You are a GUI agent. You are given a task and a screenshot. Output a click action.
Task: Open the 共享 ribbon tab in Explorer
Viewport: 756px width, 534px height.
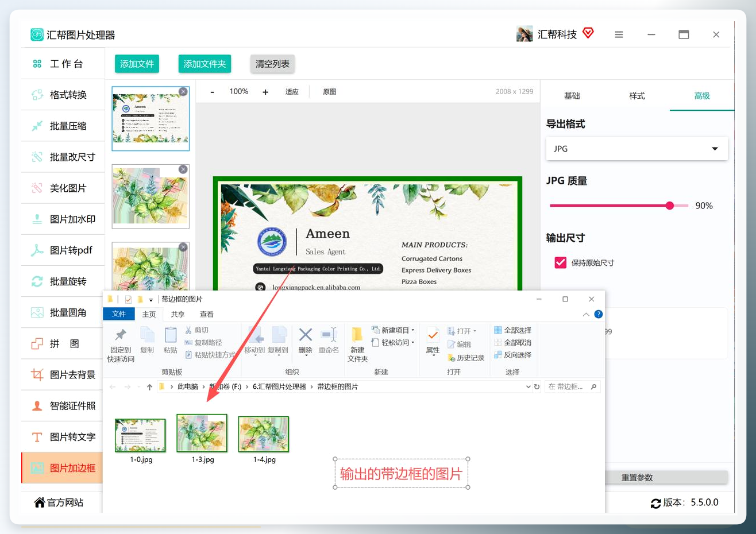pos(178,315)
